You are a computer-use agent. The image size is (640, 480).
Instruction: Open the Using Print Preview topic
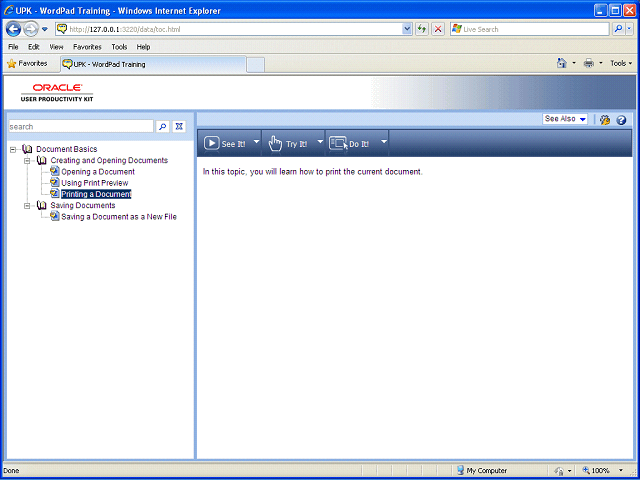click(x=95, y=183)
